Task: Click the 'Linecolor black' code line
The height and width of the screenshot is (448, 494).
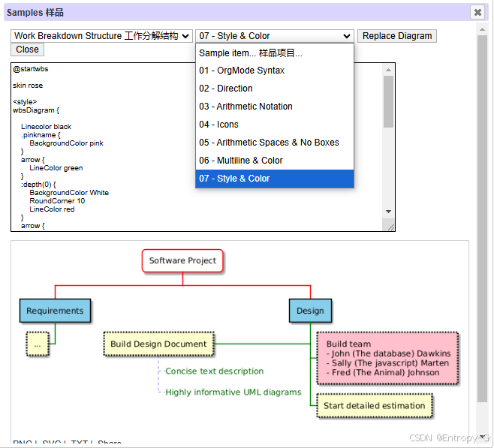Action: (x=47, y=127)
